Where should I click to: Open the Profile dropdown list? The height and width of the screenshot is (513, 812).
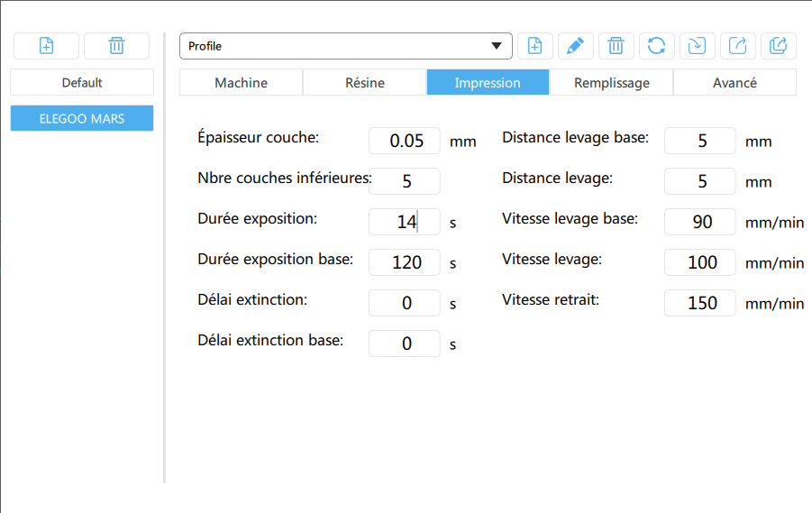pos(346,46)
